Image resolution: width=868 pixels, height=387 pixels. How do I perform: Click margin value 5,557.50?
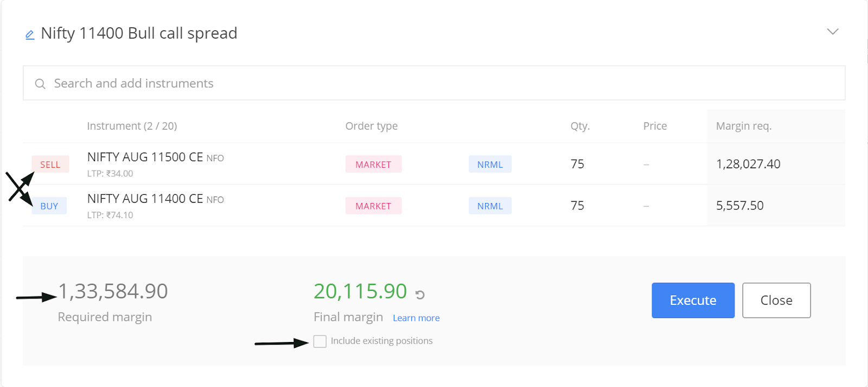[739, 206]
